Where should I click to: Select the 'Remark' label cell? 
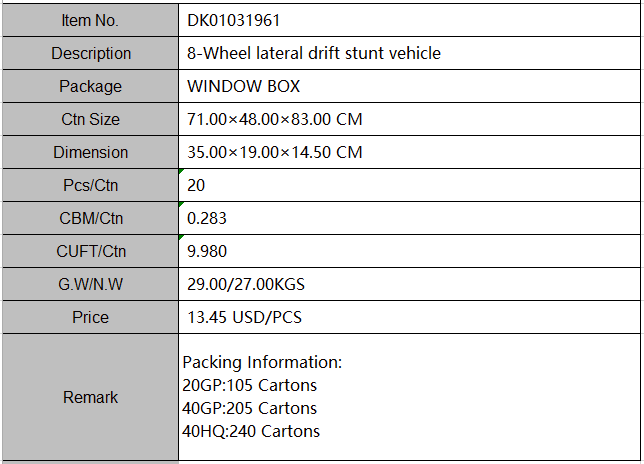pos(90,397)
